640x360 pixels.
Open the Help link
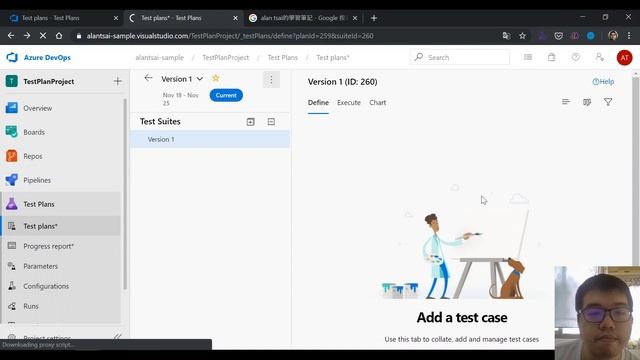603,82
